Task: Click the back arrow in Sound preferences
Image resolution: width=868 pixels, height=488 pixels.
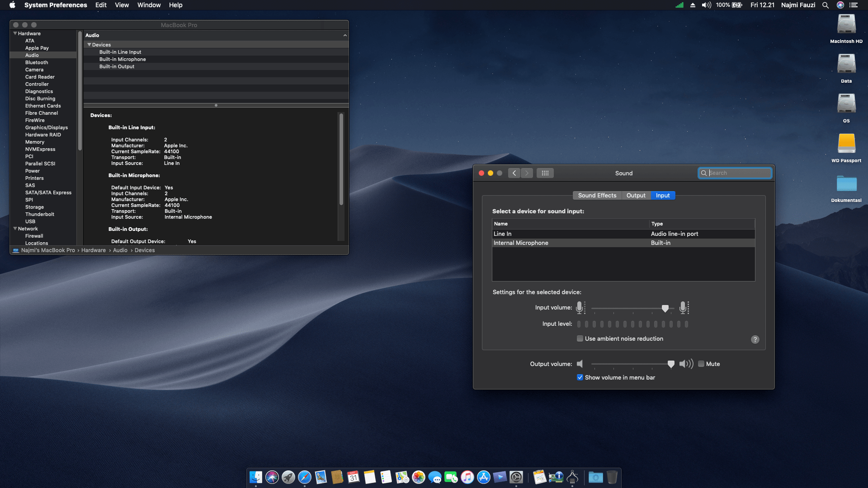Action: [x=514, y=173]
